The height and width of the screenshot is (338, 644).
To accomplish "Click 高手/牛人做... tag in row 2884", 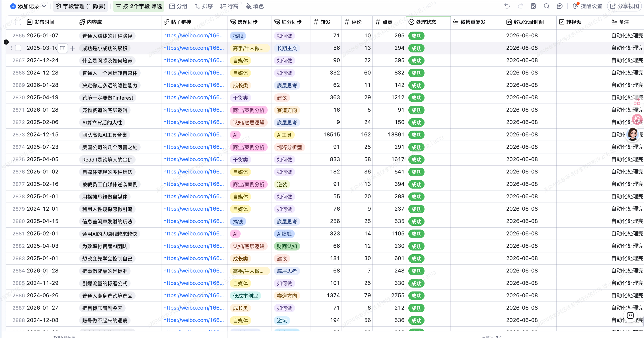I will [249, 271].
